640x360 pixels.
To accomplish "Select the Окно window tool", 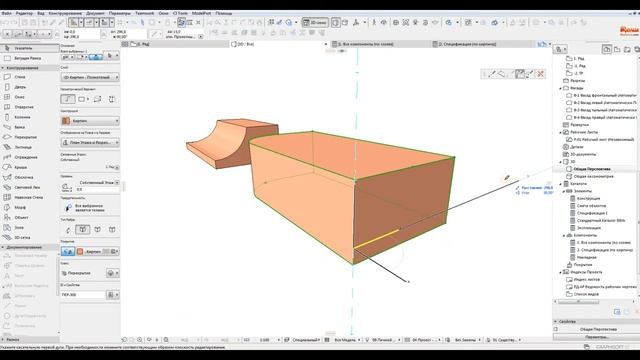I will click(x=29, y=97).
